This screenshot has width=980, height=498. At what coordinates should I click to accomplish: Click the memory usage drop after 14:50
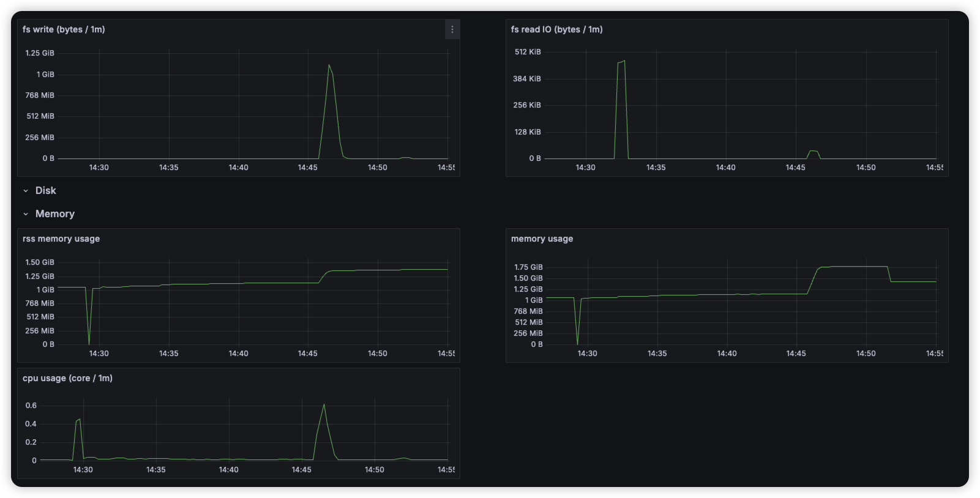point(889,275)
